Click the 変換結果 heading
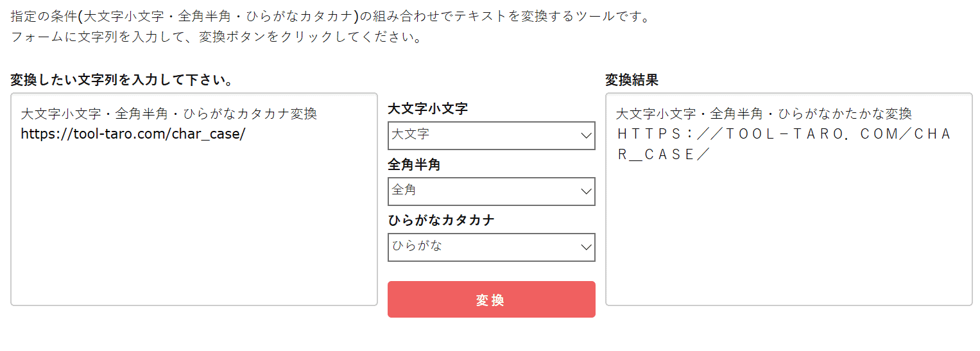The width and height of the screenshot is (980, 351). pos(632,80)
